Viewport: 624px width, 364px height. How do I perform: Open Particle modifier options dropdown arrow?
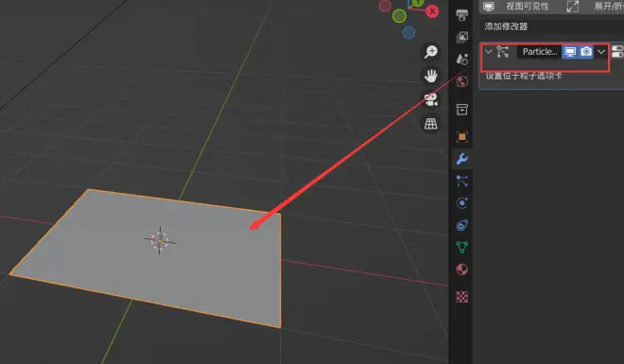click(601, 52)
